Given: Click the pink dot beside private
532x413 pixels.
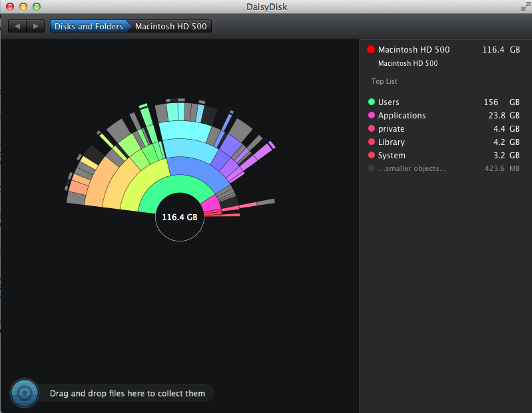Looking at the screenshot, I should point(372,129).
